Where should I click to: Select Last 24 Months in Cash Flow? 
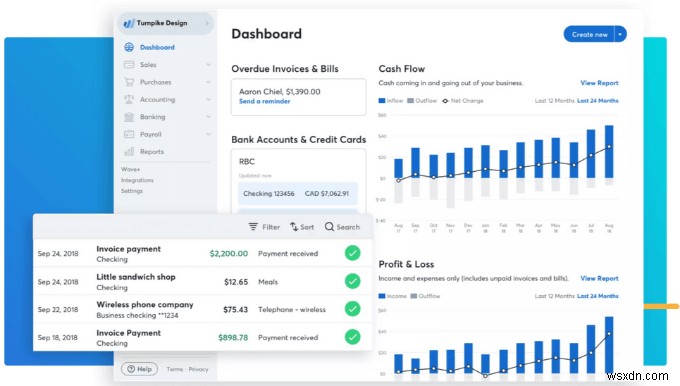pos(598,101)
